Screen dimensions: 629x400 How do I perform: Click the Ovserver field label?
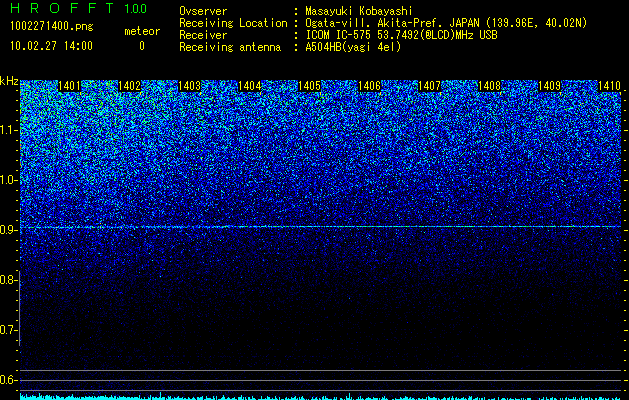[x=203, y=11]
